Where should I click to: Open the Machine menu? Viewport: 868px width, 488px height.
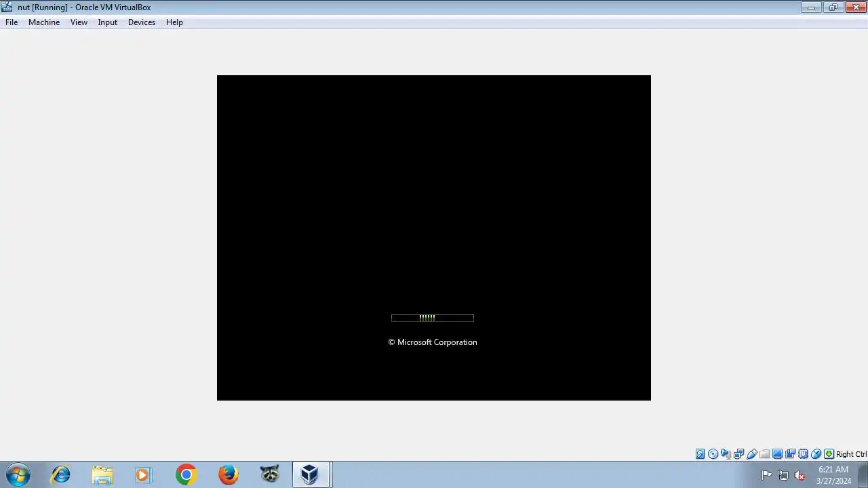click(x=44, y=22)
